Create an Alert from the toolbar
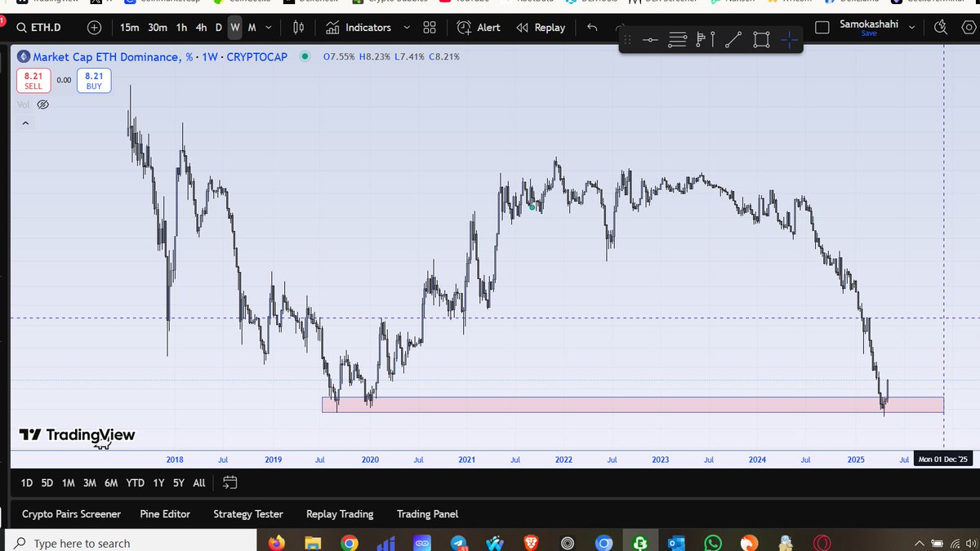The image size is (980, 551). 479,27
